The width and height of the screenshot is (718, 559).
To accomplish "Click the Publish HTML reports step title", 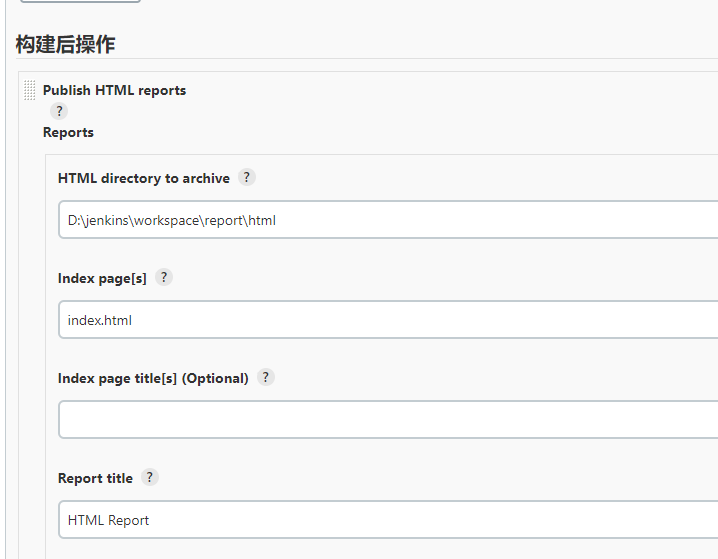I will (x=114, y=90).
